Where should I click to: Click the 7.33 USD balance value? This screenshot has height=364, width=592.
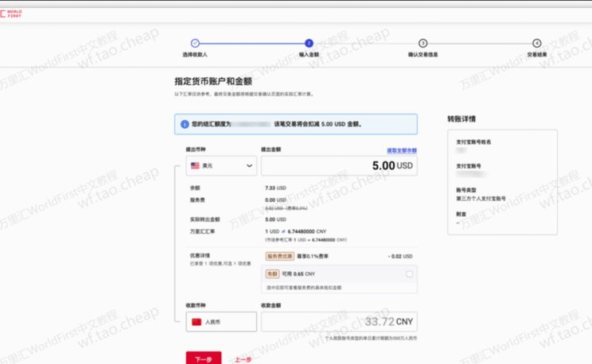(275, 188)
